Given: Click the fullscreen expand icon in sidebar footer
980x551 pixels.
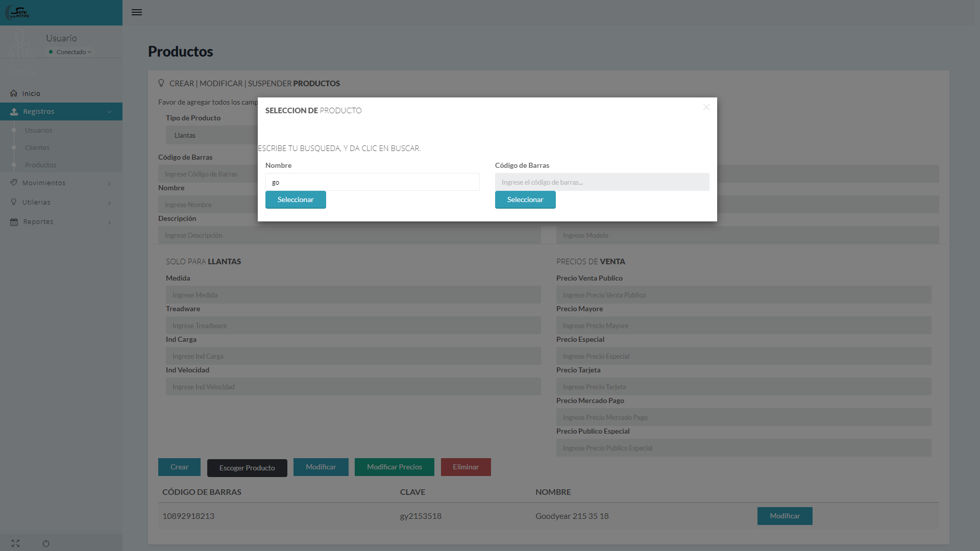Looking at the screenshot, I should 15,543.
